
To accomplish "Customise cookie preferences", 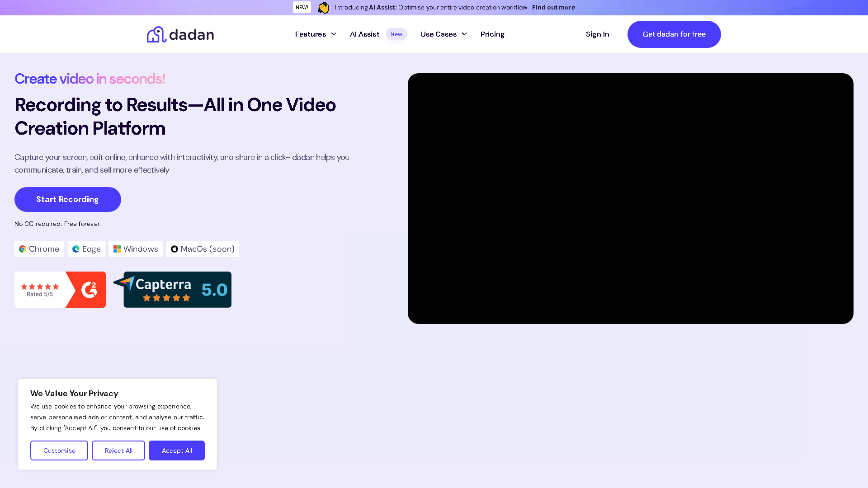I will point(59,450).
